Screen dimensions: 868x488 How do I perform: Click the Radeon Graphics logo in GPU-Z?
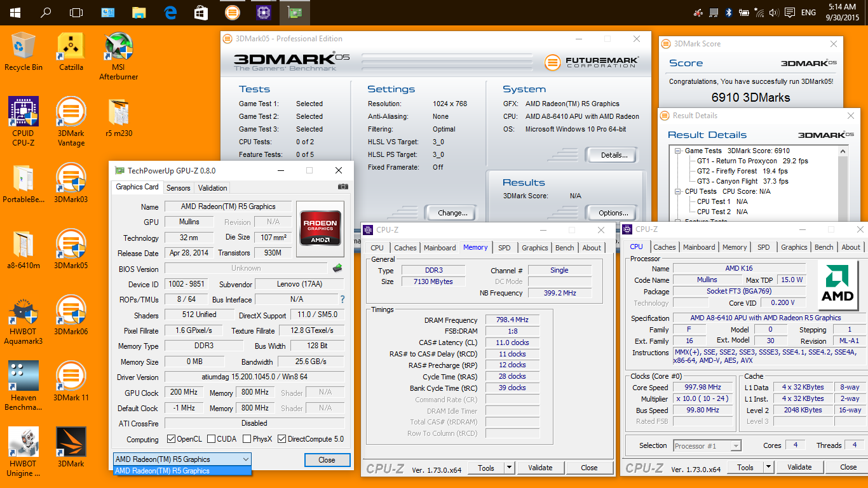(320, 228)
